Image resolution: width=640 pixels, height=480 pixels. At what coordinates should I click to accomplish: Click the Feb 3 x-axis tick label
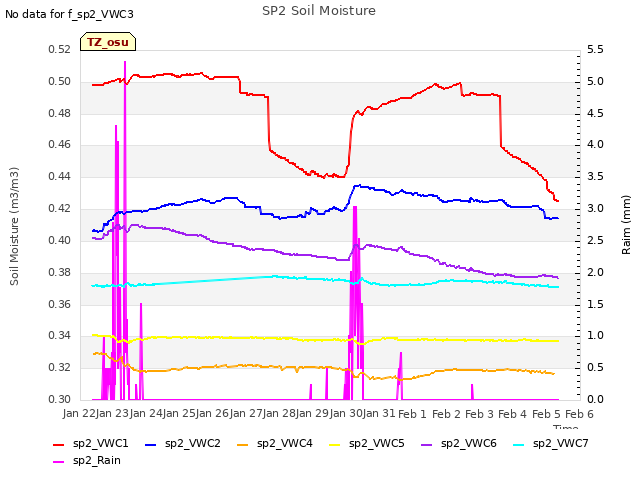click(479, 414)
